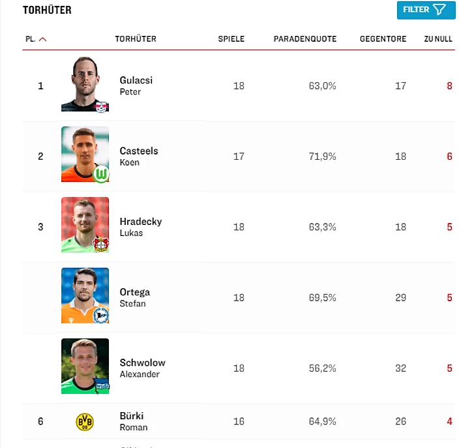476x448 pixels.
Task: Click the filter funnel icon
Action: click(440, 10)
